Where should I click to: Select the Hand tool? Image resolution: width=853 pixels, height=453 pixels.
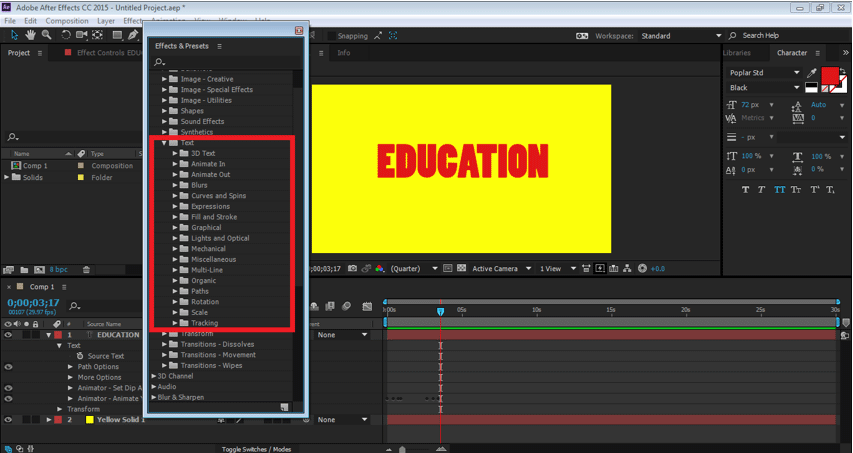click(30, 35)
